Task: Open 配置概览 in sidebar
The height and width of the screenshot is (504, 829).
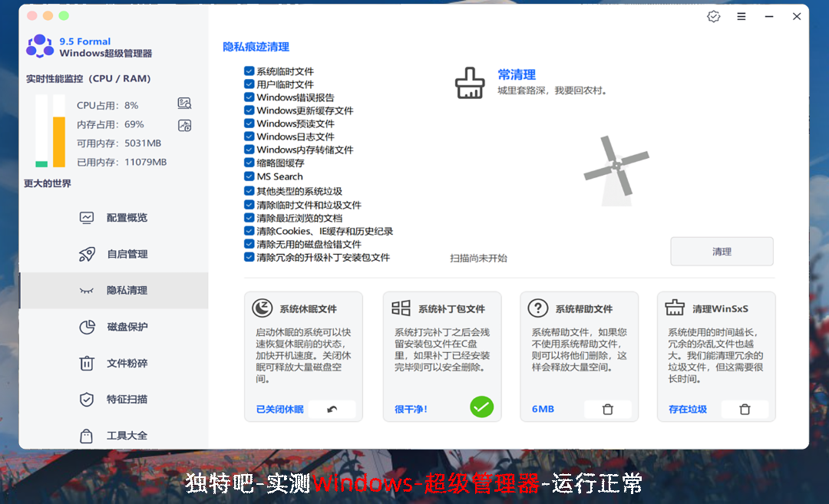Action: [x=127, y=218]
